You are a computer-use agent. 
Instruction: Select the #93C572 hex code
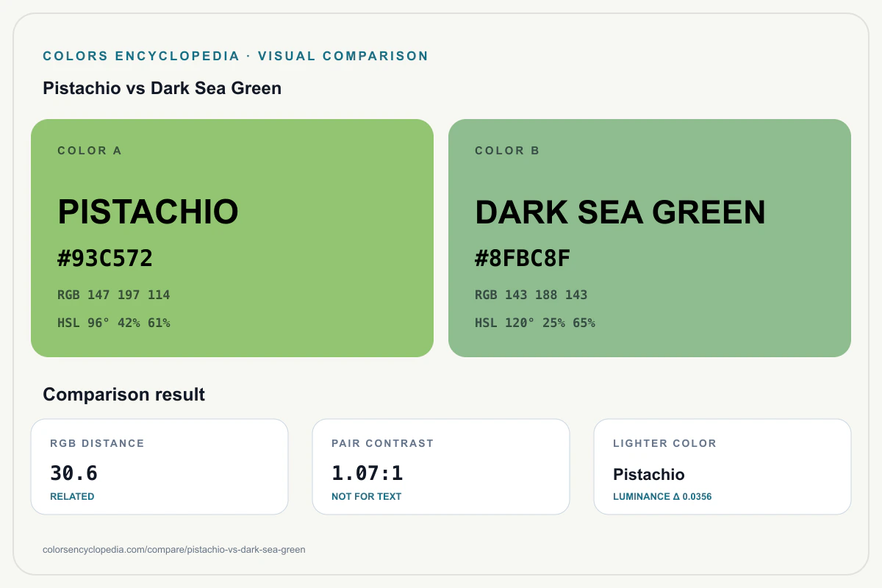[x=105, y=259]
